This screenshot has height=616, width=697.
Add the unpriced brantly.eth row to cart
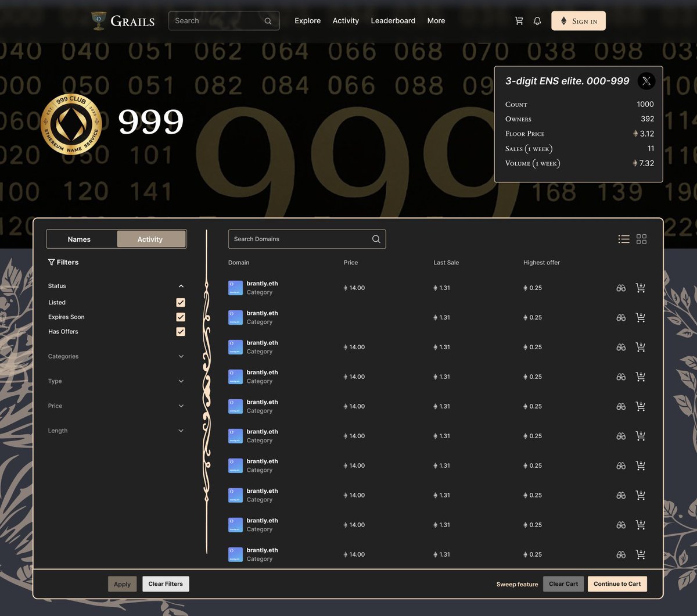641,317
